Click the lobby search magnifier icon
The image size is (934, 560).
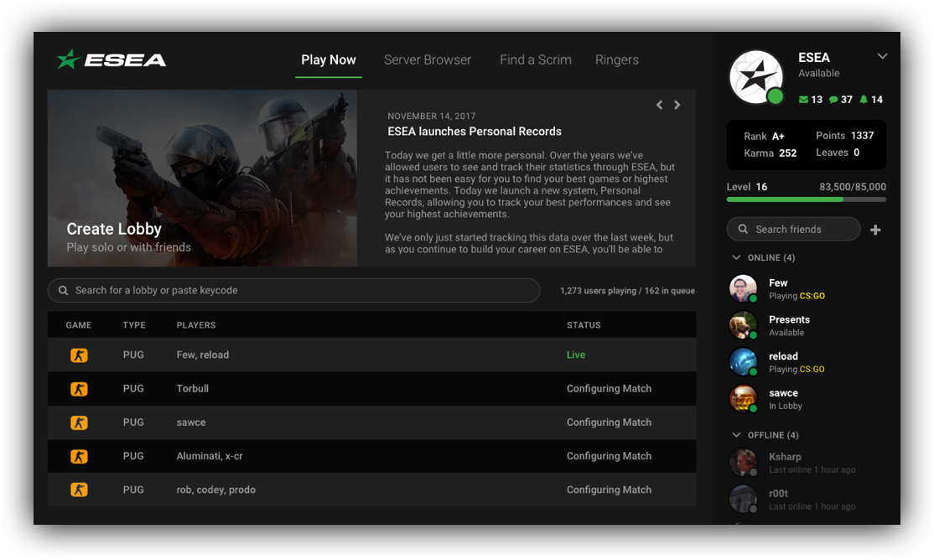click(x=63, y=290)
